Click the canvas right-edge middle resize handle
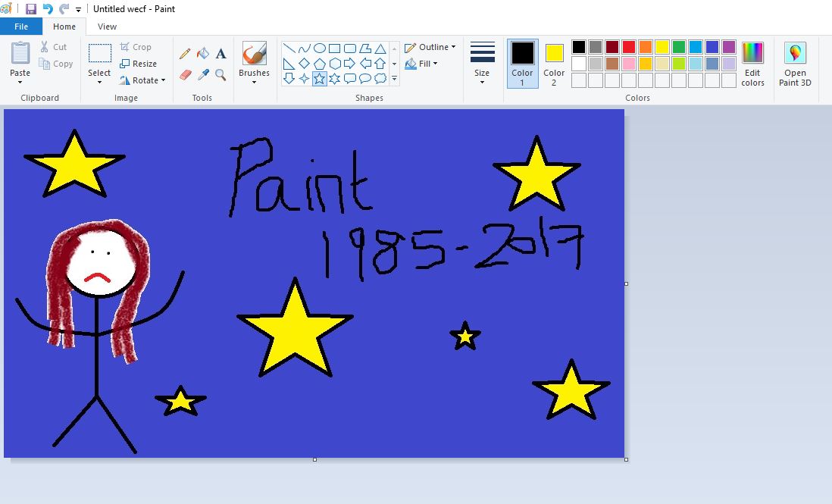Screen dimensions: 832x504 [627, 283]
